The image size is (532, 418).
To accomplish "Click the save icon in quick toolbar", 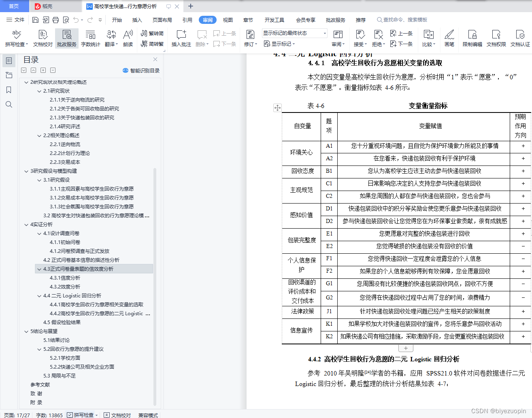I will (x=35, y=20).
